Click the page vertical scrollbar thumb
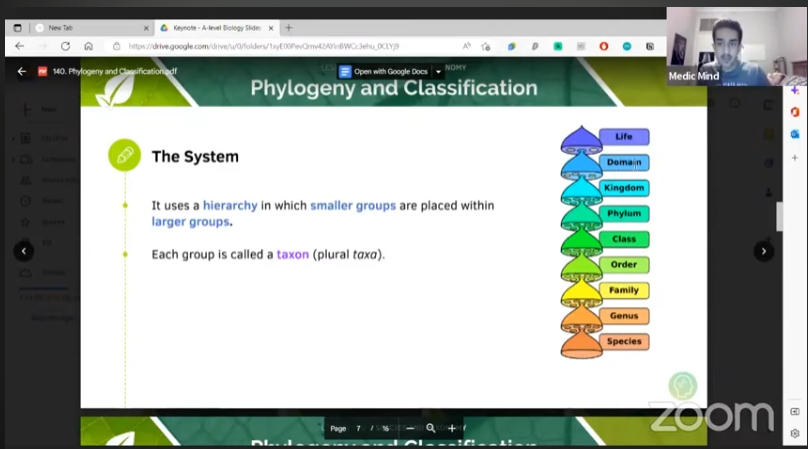 coord(780,217)
